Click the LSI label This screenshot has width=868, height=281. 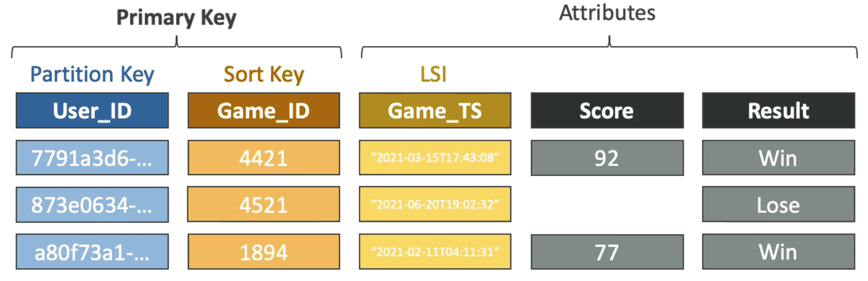[x=433, y=74]
